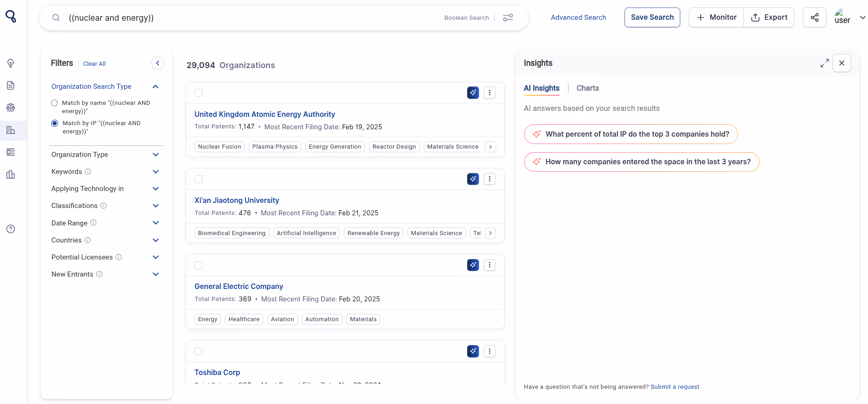This screenshot has height=404, width=868.
Task: Expand Date Range filter
Action: point(155,223)
